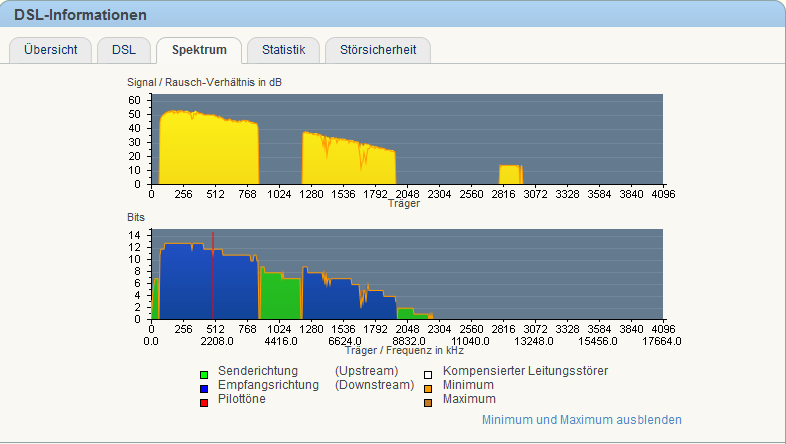Switch to the DSL tab

pyautogui.click(x=124, y=49)
